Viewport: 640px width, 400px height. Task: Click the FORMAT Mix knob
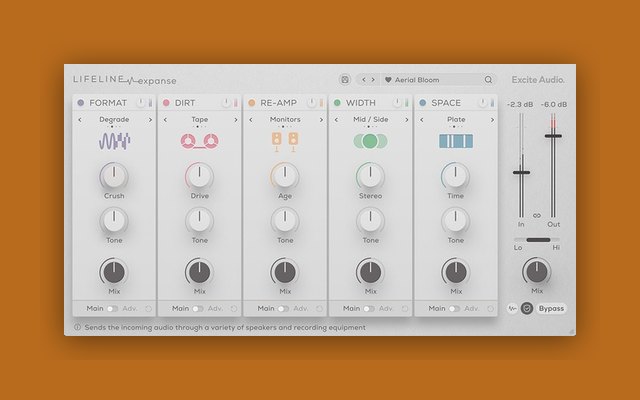pos(114,272)
